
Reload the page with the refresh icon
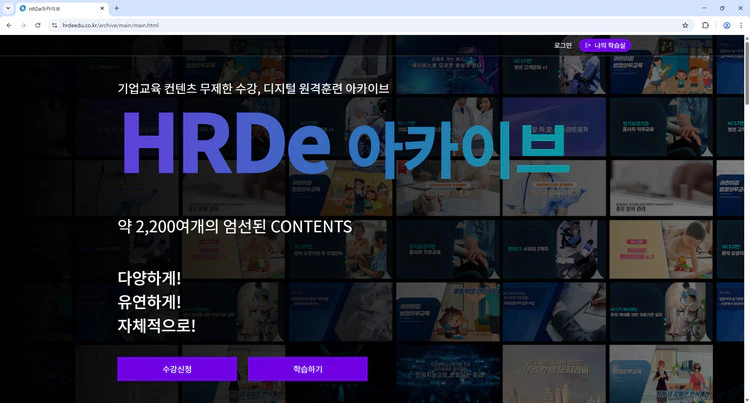pos(38,25)
